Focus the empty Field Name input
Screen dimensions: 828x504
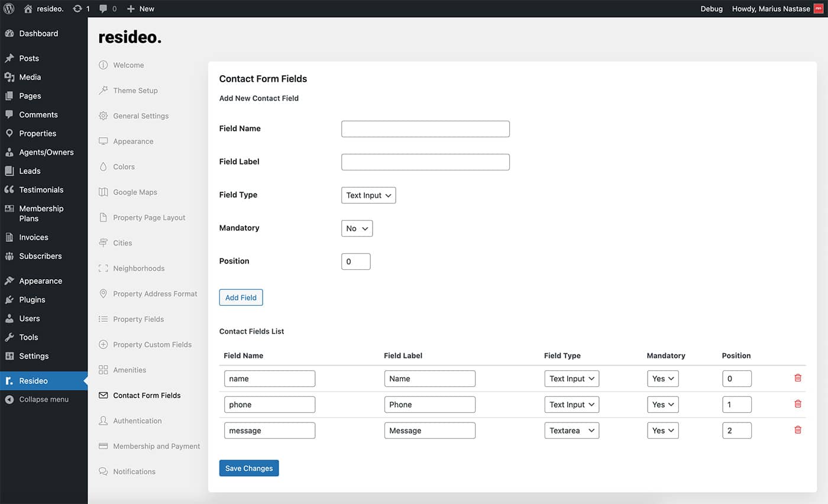(x=425, y=129)
